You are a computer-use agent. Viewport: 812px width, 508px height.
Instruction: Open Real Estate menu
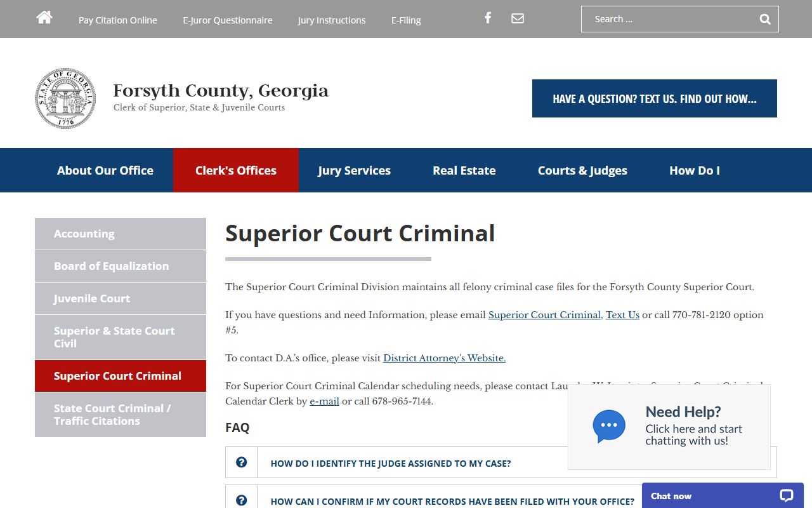tap(464, 170)
